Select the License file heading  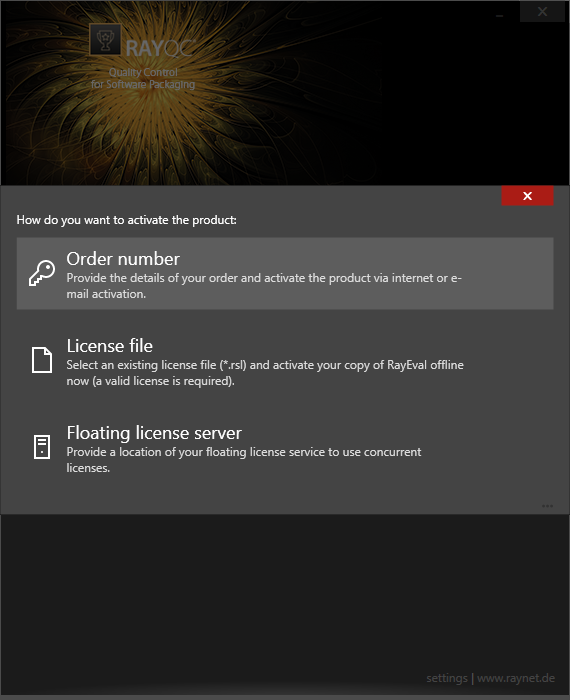[x=110, y=346]
